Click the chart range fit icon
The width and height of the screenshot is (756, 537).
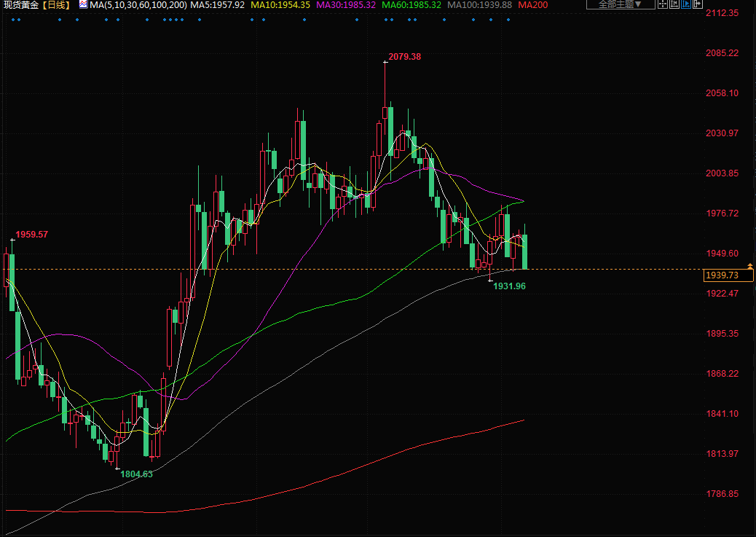click(x=674, y=4)
